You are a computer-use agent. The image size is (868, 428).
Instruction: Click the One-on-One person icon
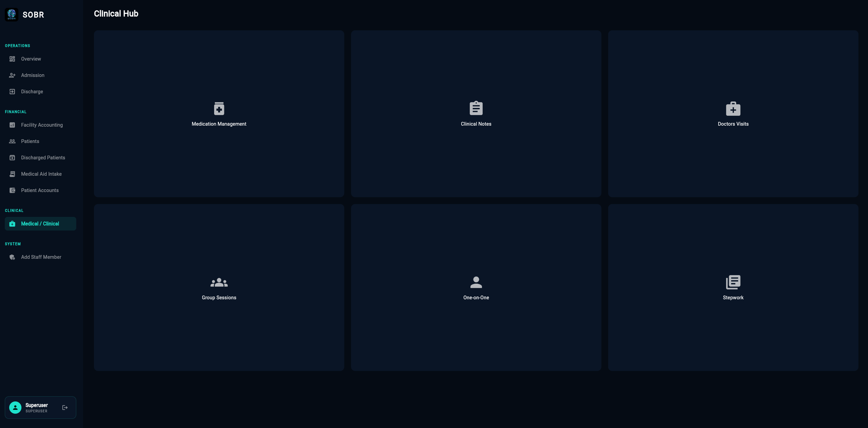tap(476, 282)
